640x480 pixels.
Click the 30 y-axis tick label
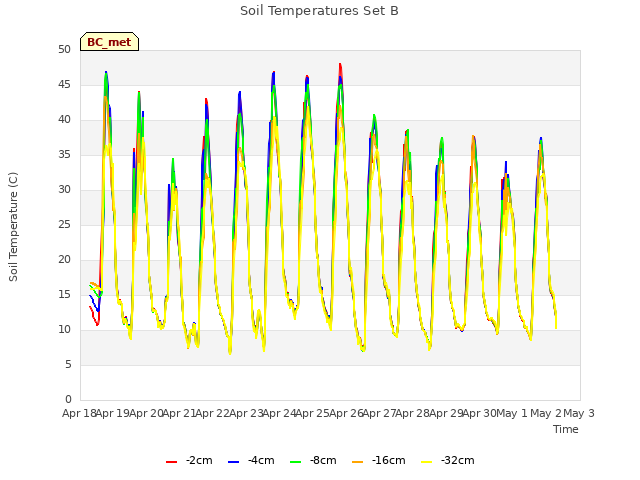pos(64,190)
